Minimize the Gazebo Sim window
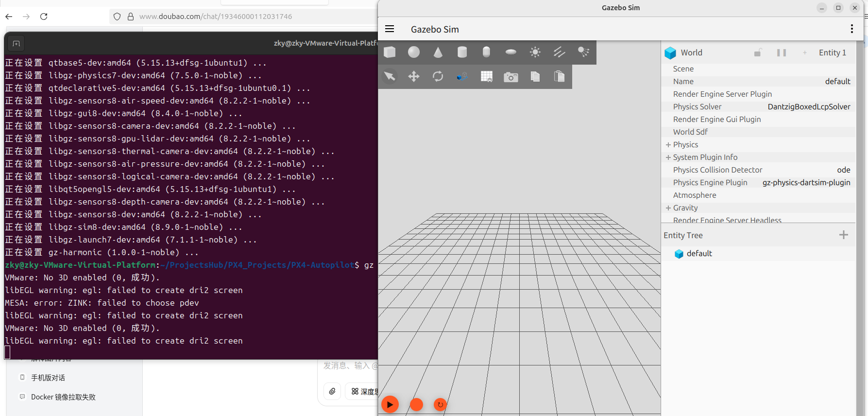The width and height of the screenshot is (868, 416). (x=822, y=8)
